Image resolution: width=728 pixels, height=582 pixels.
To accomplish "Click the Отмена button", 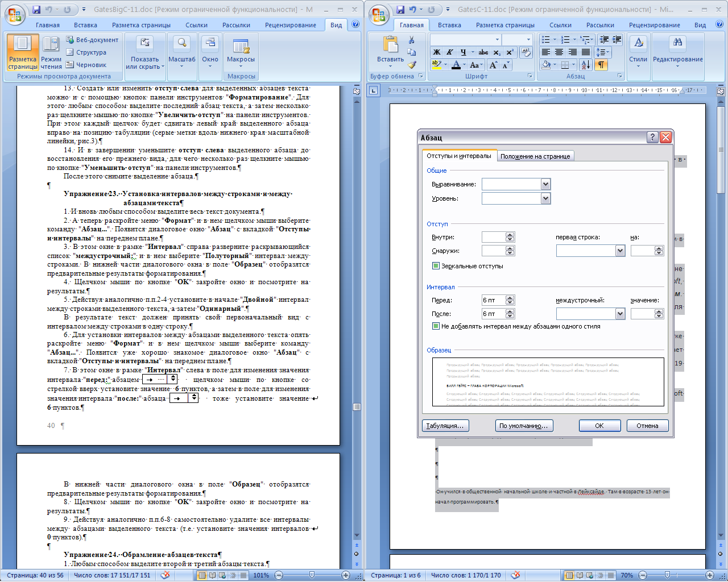I will 647,426.
